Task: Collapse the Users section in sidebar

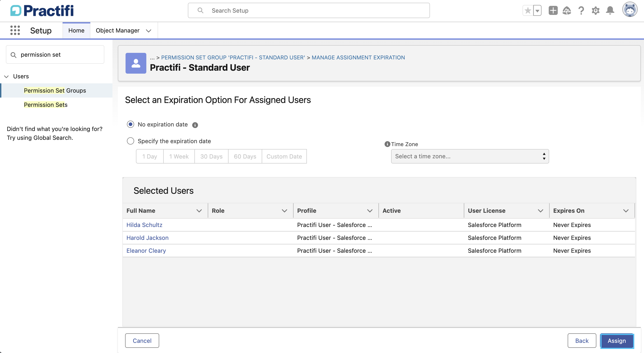Action: [x=7, y=77]
